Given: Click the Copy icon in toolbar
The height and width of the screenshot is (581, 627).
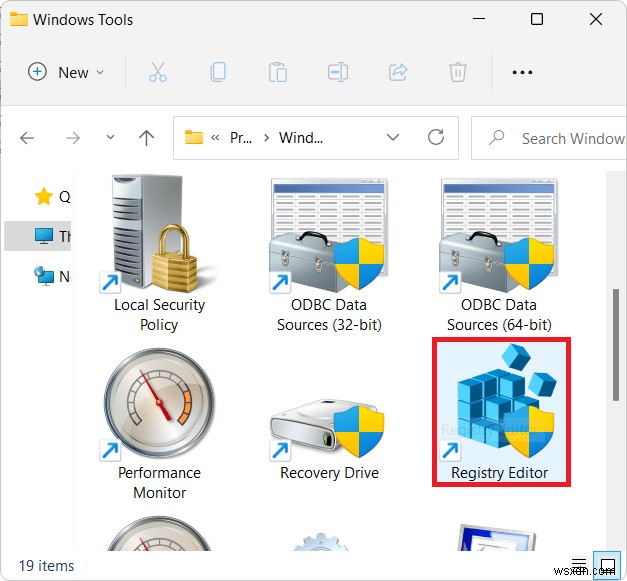Looking at the screenshot, I should click(x=218, y=72).
